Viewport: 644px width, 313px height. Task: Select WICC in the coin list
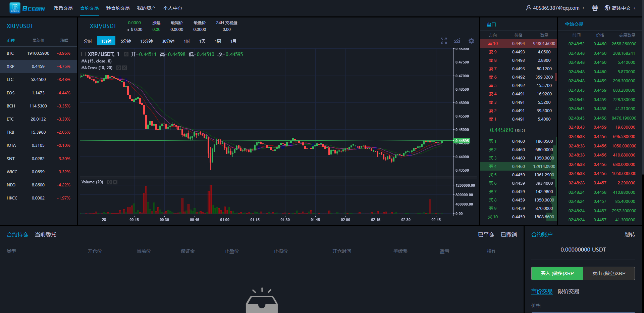(x=39, y=172)
